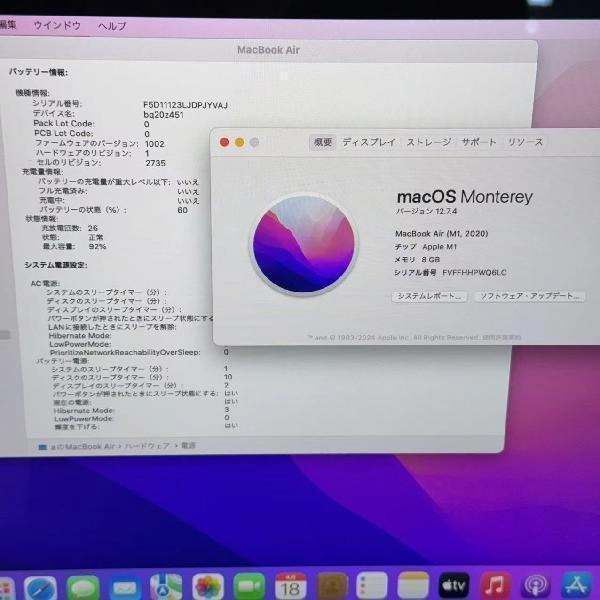Image resolution: width=600 pixels, height=600 pixels.
Task: Click the maximum capacity value 92%
Action: [97, 246]
